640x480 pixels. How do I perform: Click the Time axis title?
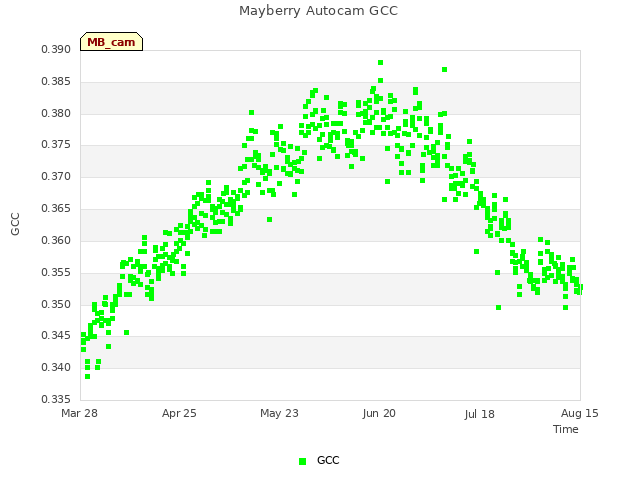pos(566,429)
